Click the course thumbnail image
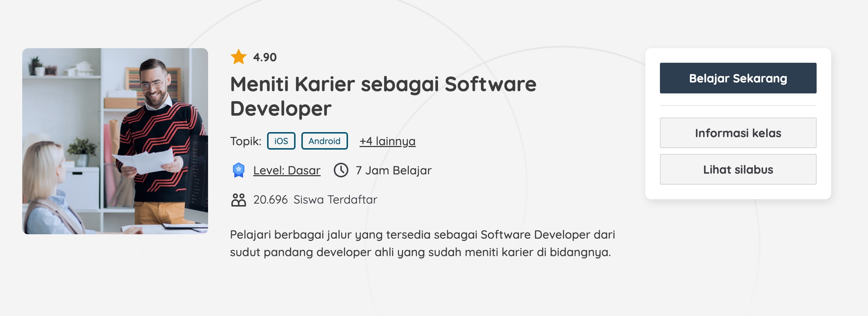The width and height of the screenshot is (868, 316). (115, 141)
